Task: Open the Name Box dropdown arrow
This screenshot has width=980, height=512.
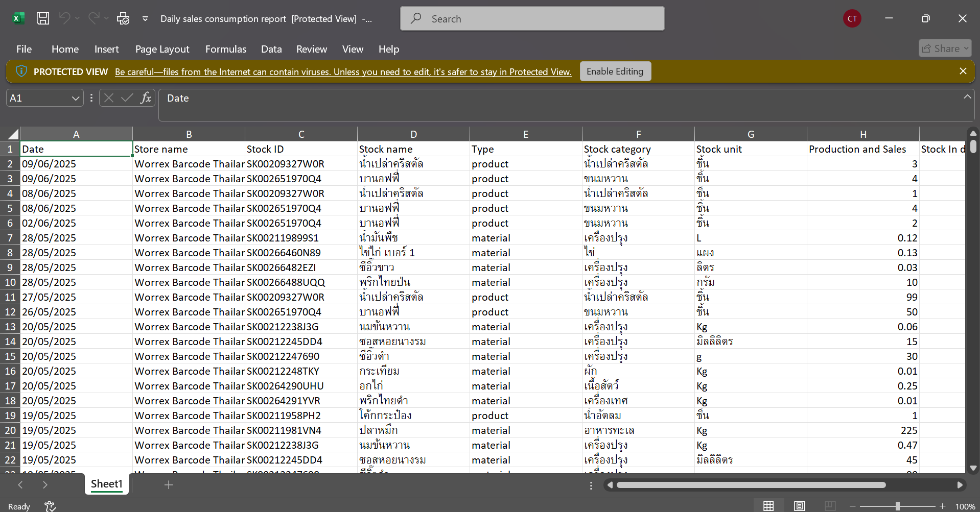Action: click(76, 98)
